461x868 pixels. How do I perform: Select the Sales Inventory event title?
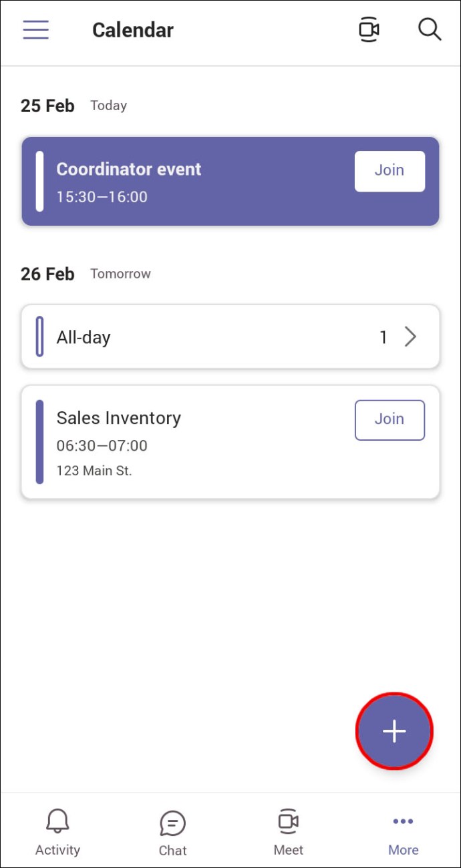coord(118,418)
